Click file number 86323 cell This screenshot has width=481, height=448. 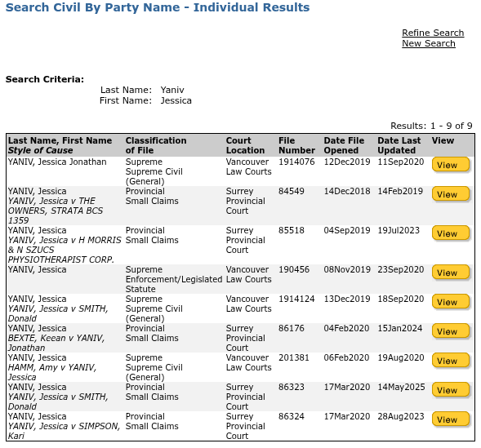click(x=292, y=388)
